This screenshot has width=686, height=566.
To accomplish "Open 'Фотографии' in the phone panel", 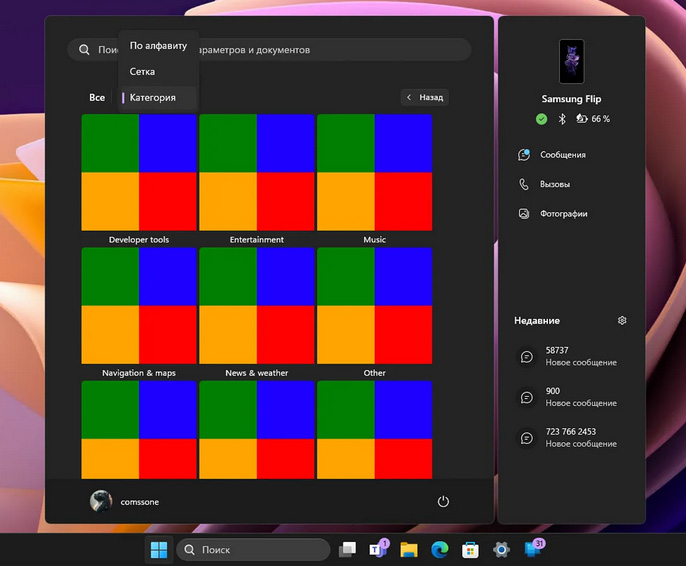I will point(563,214).
